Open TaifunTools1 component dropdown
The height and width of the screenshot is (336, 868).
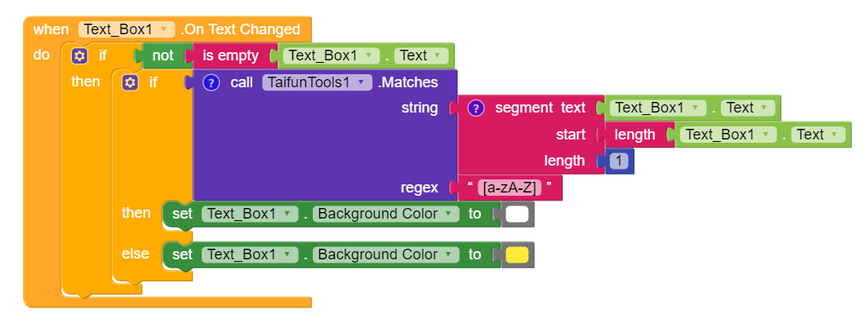tap(316, 82)
